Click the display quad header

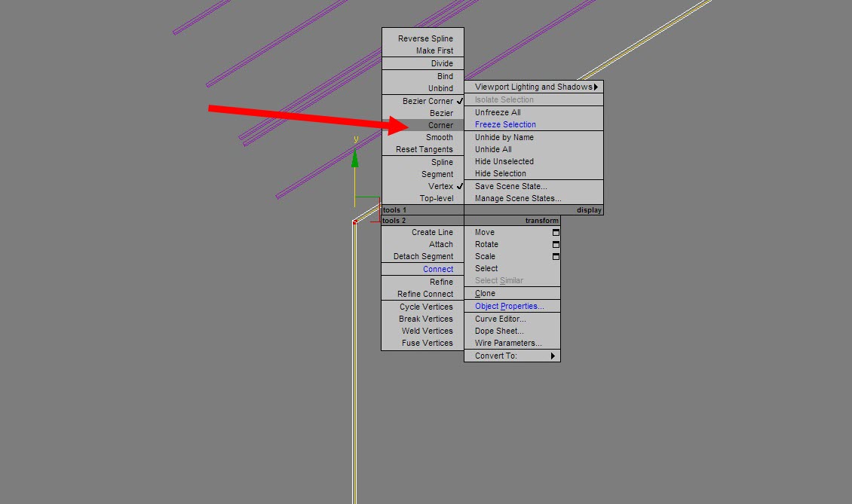534,210
